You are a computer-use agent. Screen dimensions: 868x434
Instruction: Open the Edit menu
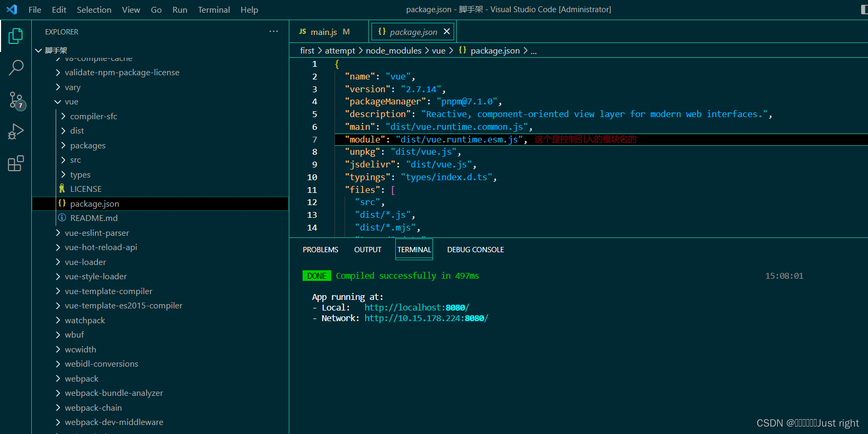[x=59, y=10]
